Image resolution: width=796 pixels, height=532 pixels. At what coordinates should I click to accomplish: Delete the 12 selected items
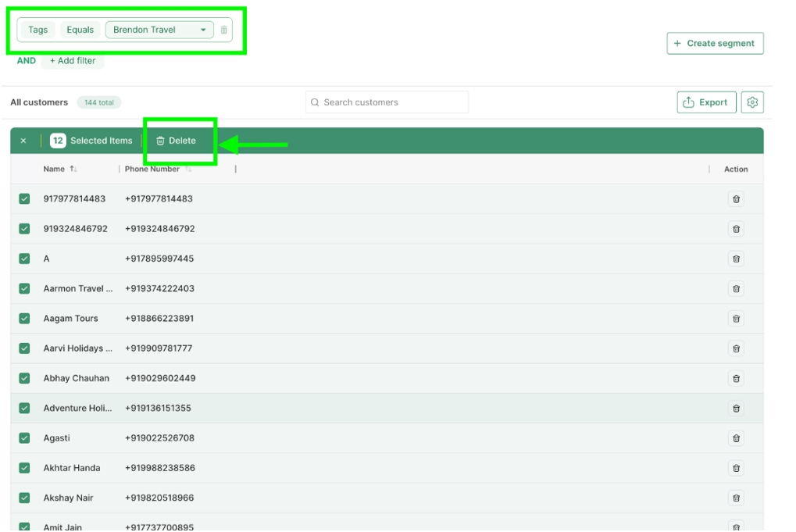176,141
